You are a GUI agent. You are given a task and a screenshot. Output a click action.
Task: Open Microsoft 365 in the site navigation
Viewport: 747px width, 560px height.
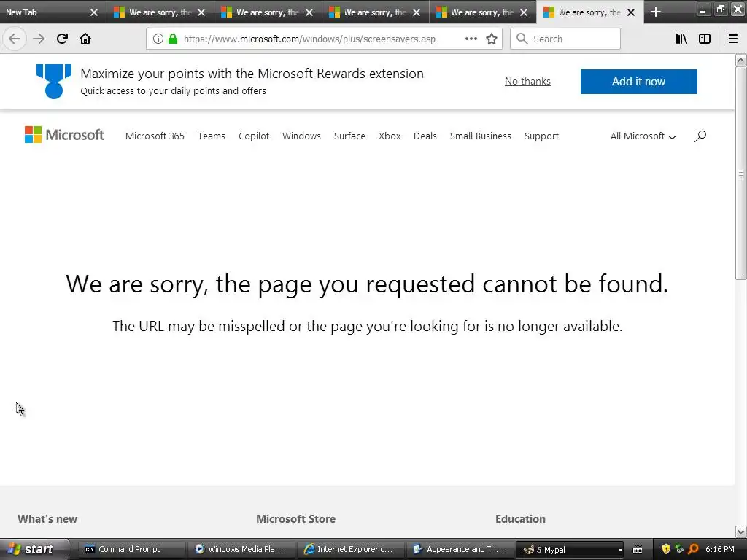155,136
